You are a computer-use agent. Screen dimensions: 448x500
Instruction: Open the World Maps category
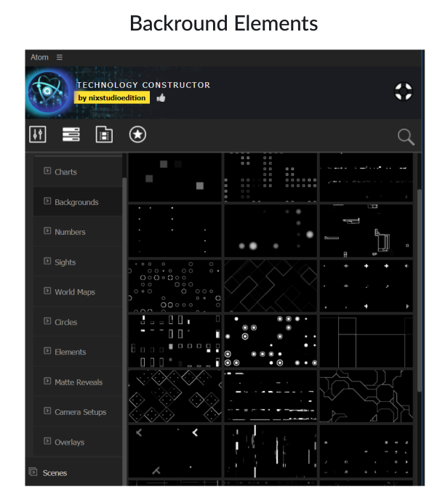74,292
